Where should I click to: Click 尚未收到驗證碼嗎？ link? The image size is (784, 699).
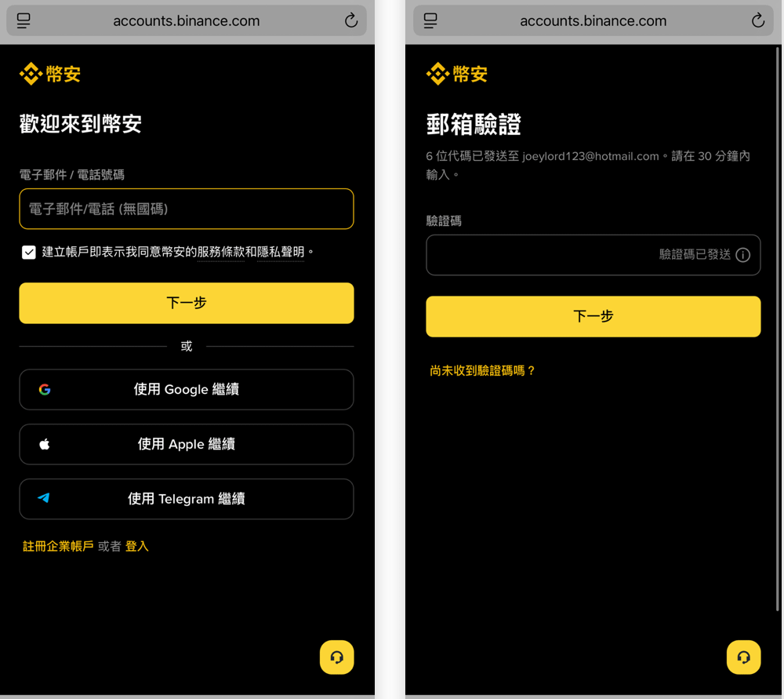click(483, 371)
